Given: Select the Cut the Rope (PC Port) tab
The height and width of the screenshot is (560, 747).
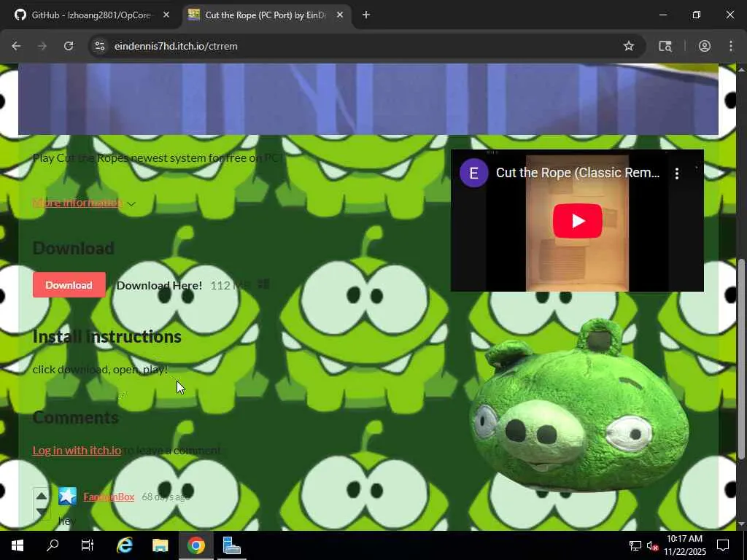Looking at the screenshot, I should coord(267,15).
